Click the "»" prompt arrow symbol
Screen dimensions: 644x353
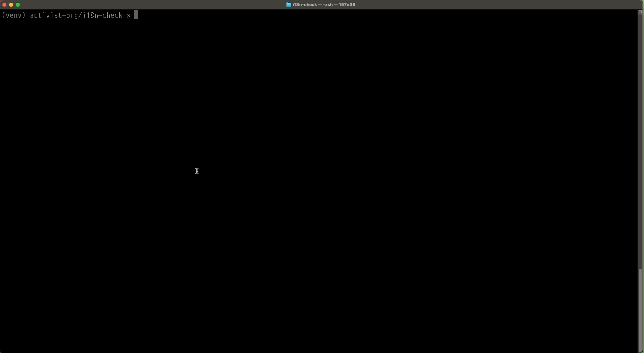coord(129,15)
